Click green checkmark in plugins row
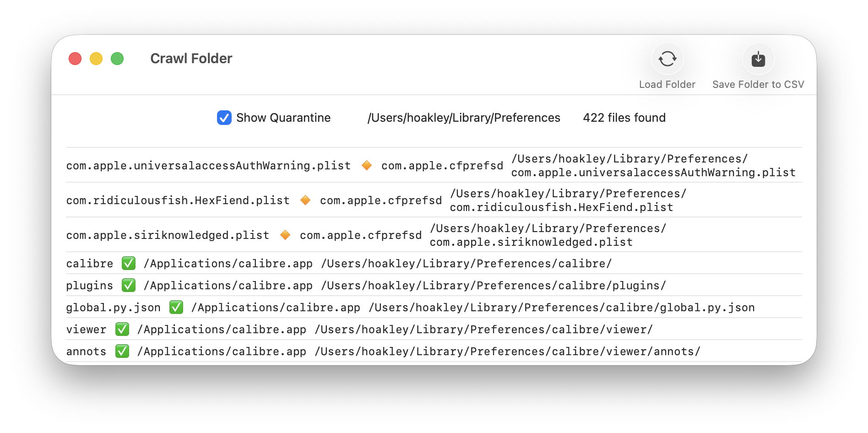Image resolution: width=868 pixels, height=433 pixels. click(x=128, y=285)
